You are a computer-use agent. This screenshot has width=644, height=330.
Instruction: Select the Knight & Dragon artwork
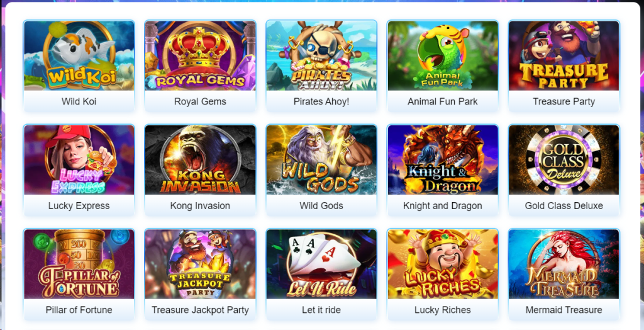443,160
